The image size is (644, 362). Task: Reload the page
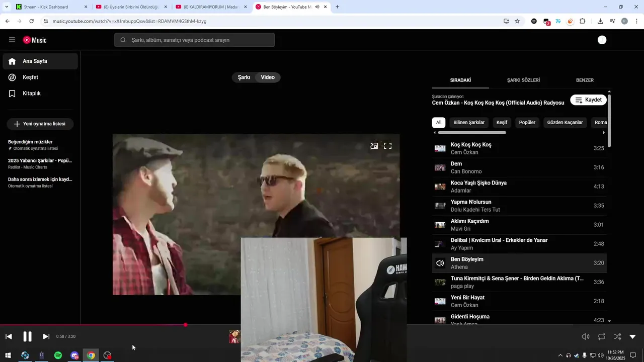tap(31, 21)
